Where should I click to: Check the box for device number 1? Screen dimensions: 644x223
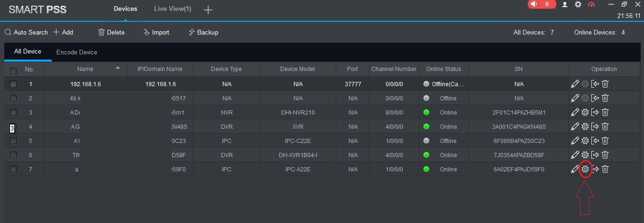[x=13, y=84]
